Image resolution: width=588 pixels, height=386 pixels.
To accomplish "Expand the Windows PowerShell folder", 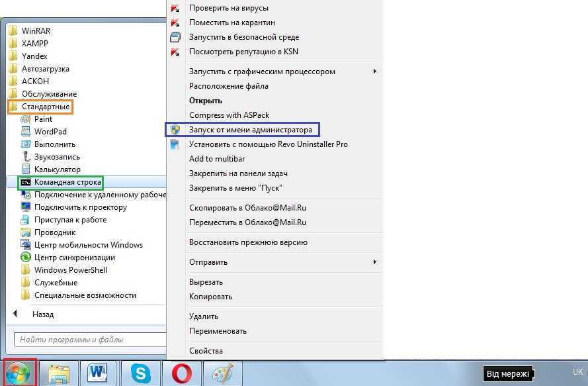I will tap(70, 270).
